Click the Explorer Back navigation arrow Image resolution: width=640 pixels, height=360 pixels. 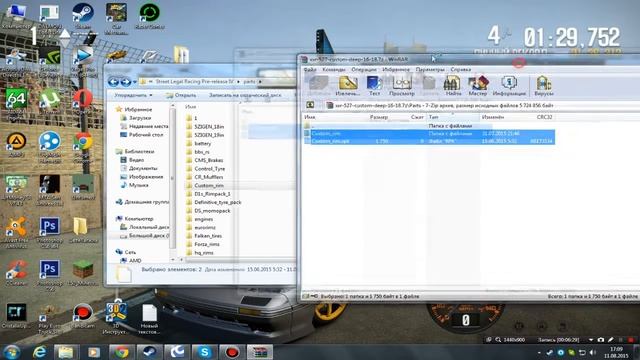pyautogui.click(x=113, y=82)
